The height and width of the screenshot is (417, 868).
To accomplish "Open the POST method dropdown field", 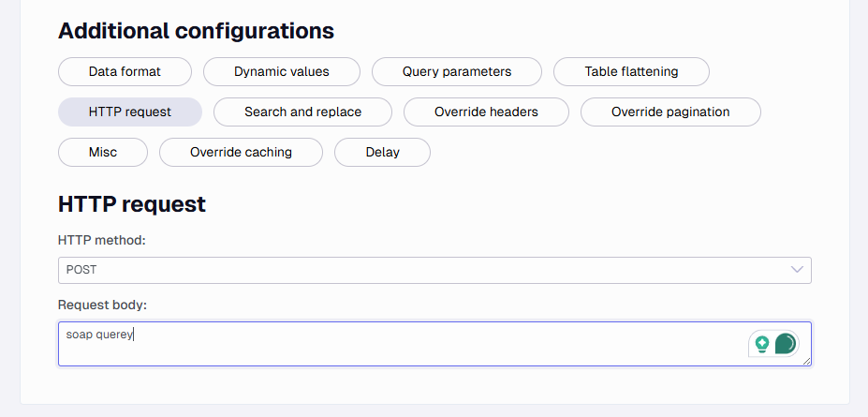I will click(434, 270).
